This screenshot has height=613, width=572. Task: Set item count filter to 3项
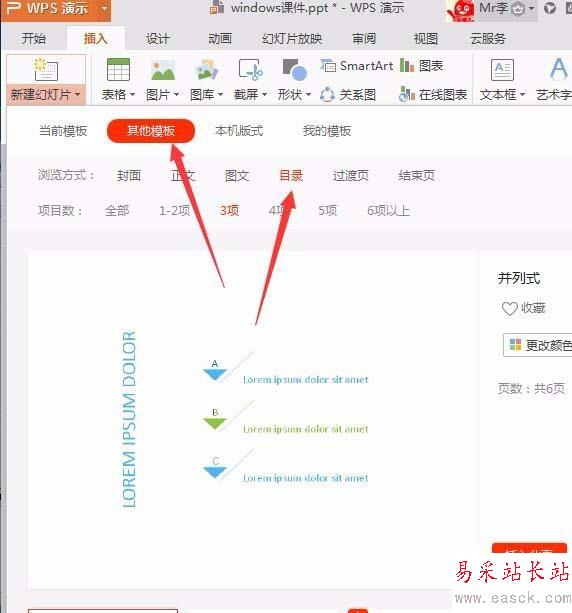pos(230,211)
